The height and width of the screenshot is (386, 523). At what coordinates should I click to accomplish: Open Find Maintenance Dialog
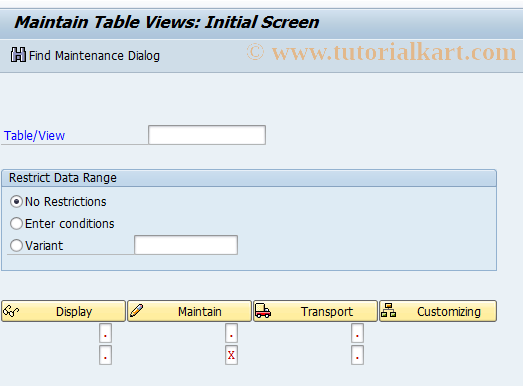click(85, 55)
